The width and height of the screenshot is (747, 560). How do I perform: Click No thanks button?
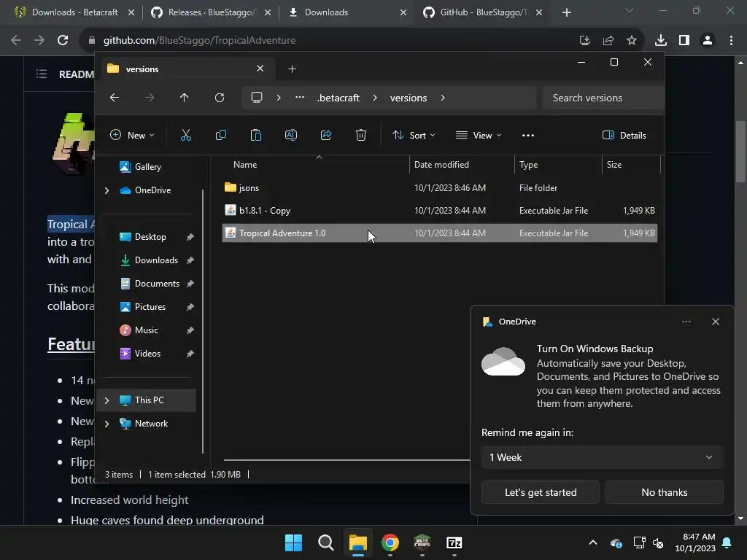pos(664,492)
